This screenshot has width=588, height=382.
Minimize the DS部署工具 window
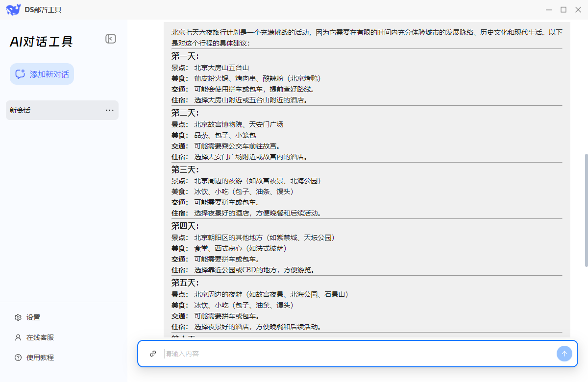tap(549, 10)
